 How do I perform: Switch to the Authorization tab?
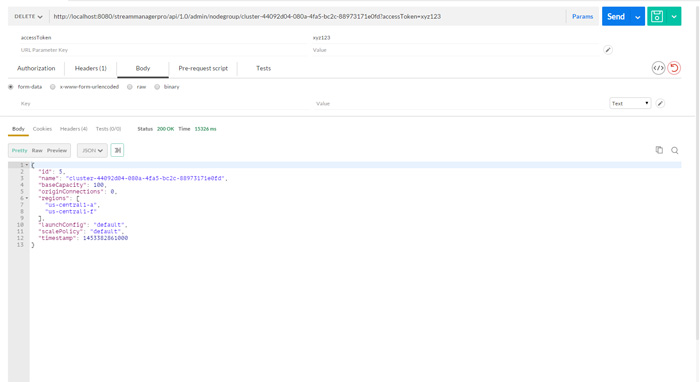[x=36, y=68]
